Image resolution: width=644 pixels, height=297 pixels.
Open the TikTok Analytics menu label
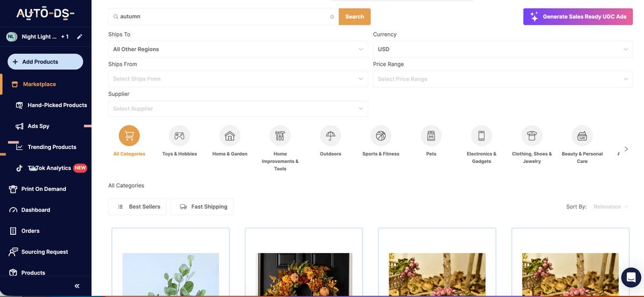(49, 168)
